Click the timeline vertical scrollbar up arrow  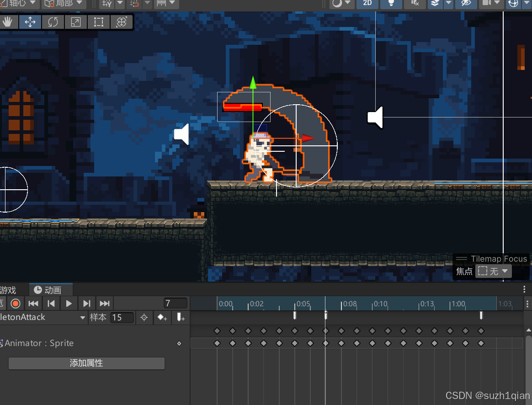(529, 330)
